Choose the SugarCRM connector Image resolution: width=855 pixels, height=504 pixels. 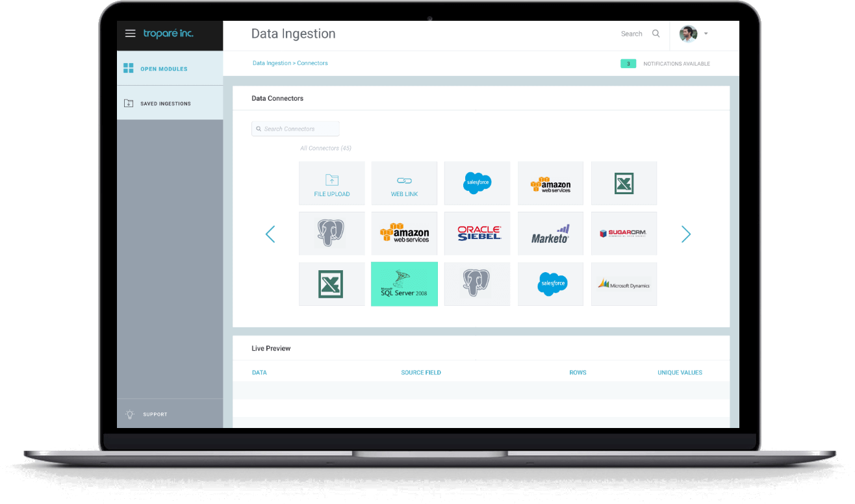(624, 233)
